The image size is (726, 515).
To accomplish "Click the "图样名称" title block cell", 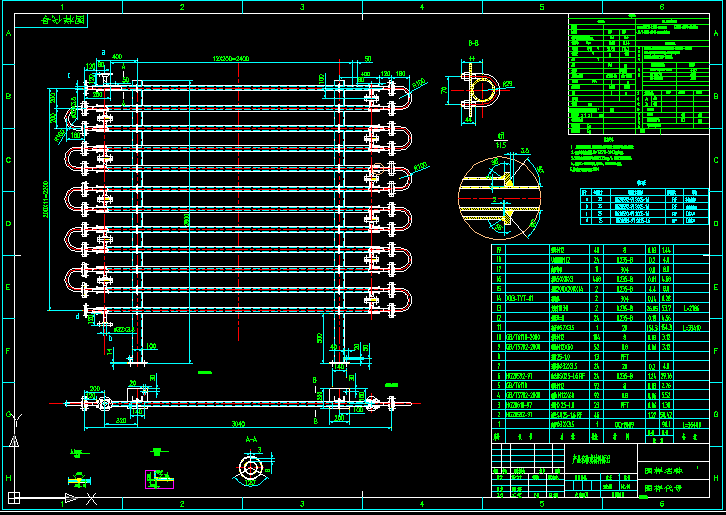I will [x=673, y=471].
